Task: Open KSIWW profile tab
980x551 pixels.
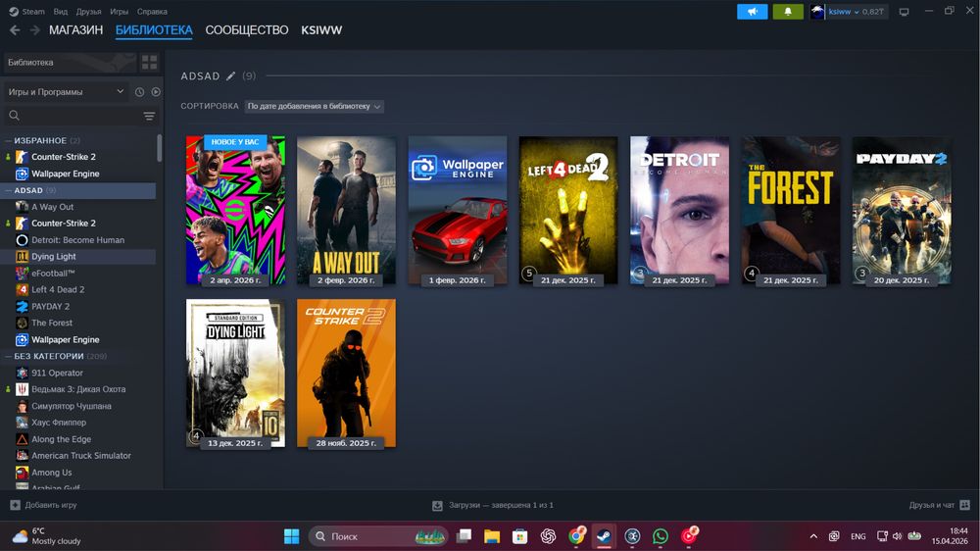Action: click(321, 30)
